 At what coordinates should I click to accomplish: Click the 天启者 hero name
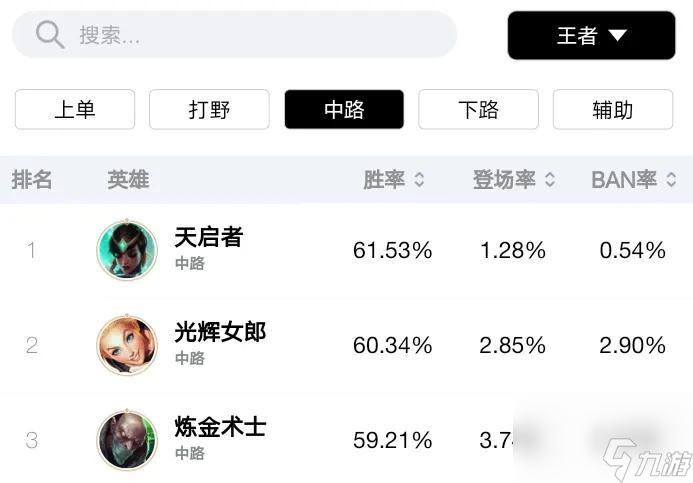(x=209, y=237)
